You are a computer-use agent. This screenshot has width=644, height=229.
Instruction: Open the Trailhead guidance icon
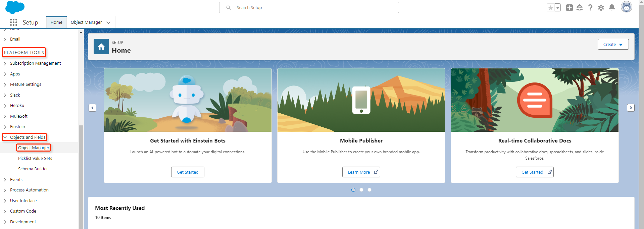[580, 8]
